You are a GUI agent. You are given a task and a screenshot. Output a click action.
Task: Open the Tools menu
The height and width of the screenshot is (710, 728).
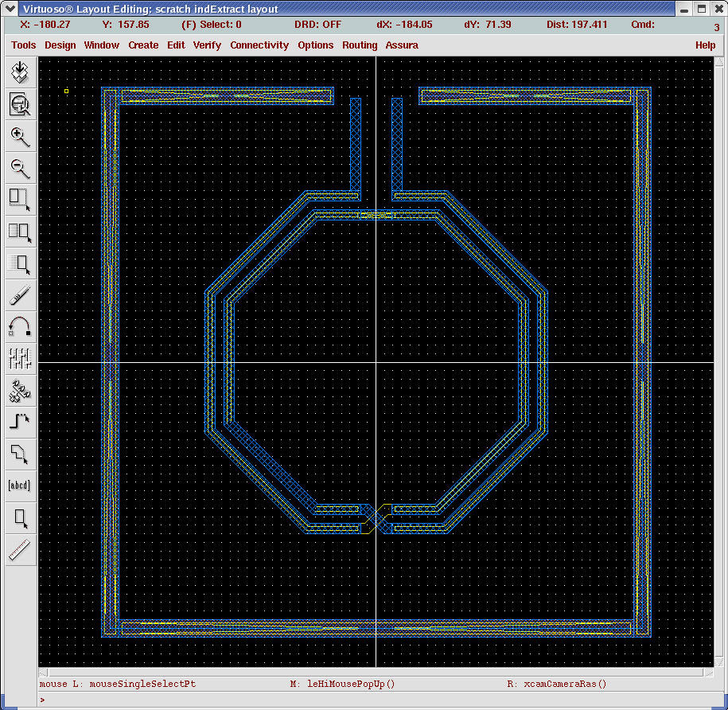tap(23, 45)
